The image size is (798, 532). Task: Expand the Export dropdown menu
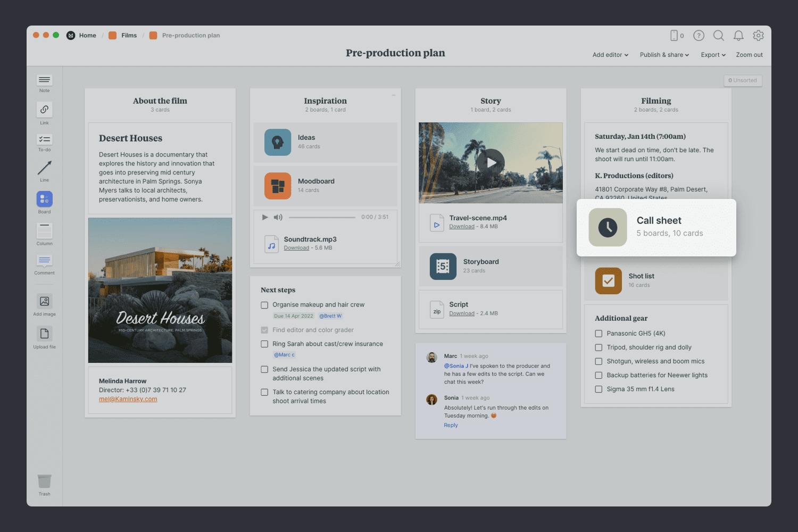click(713, 55)
